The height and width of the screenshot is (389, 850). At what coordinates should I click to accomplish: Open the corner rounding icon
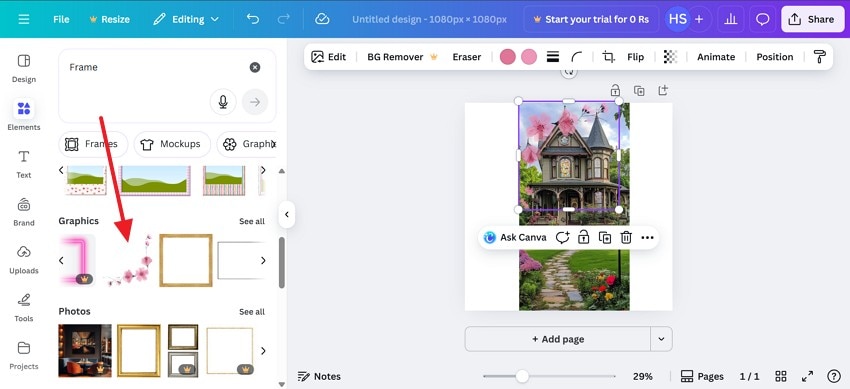tap(576, 57)
